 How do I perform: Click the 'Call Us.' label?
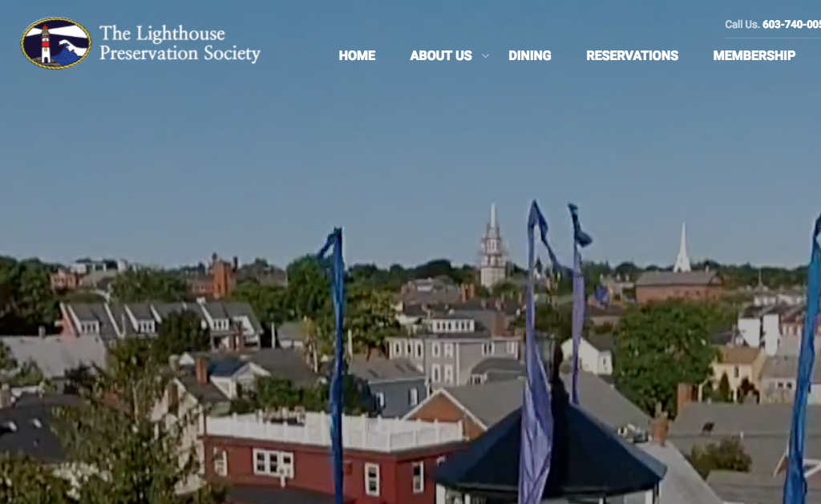pos(742,24)
